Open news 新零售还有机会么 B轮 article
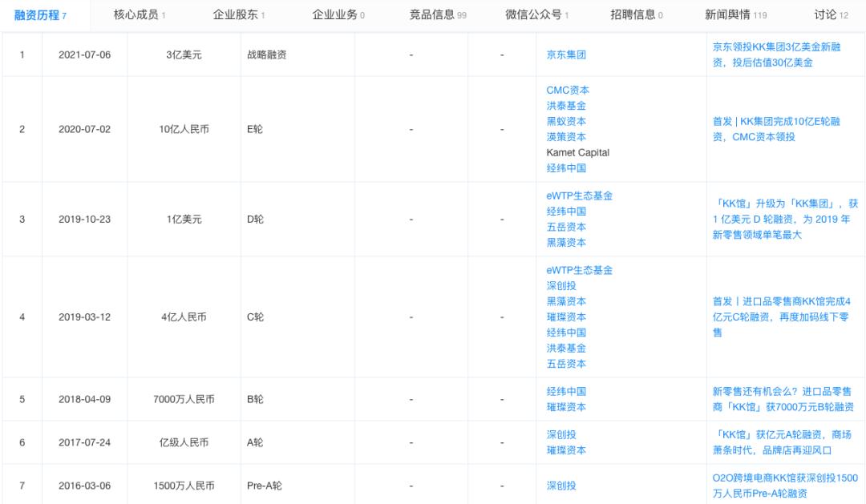This screenshot has height=504, width=866. point(783,399)
